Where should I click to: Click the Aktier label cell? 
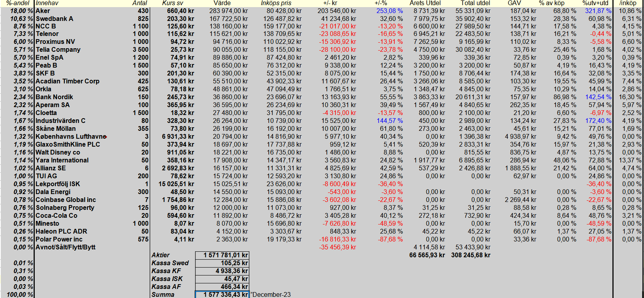160,255
